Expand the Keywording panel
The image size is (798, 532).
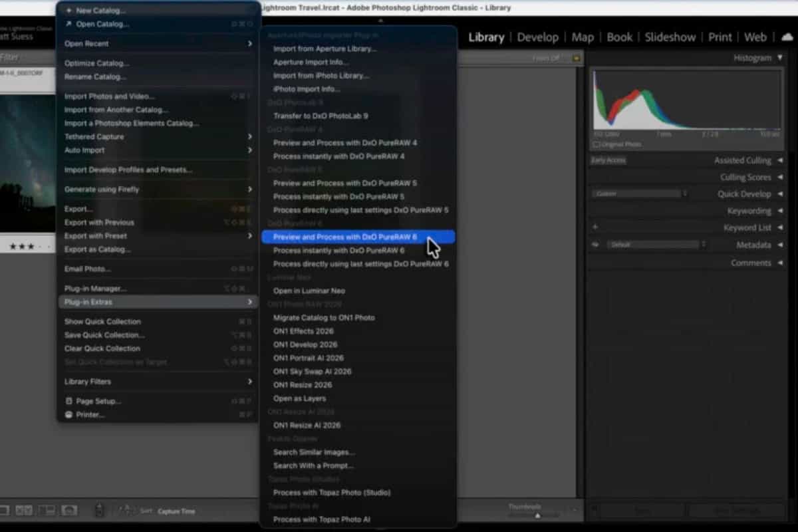click(x=780, y=211)
